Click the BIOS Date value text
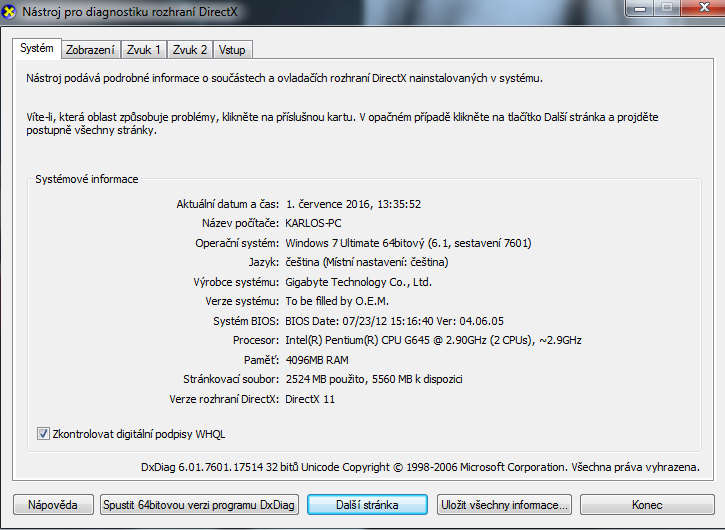Screen dimensions: 725x530 pos(394,321)
